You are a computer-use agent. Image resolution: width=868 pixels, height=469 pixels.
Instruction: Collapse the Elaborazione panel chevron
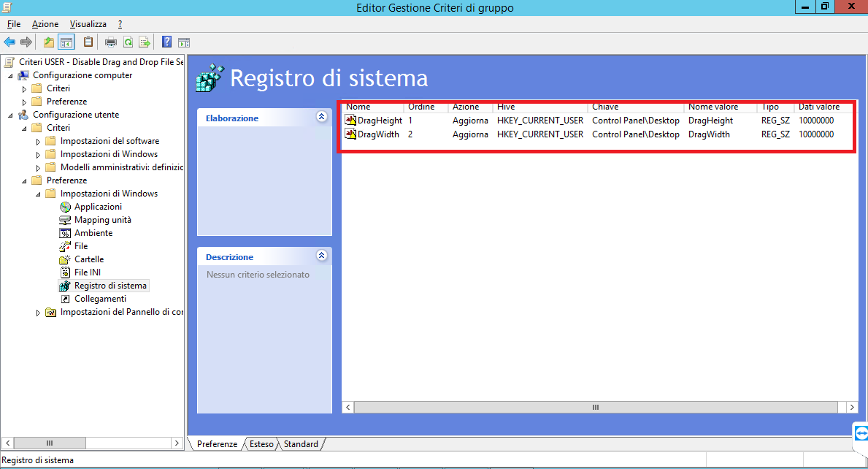[x=322, y=116]
